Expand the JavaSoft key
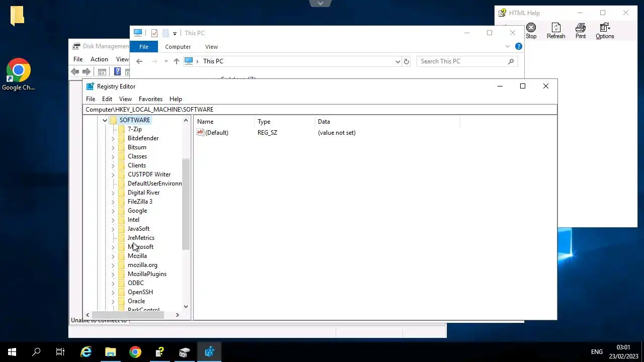 [113, 229]
